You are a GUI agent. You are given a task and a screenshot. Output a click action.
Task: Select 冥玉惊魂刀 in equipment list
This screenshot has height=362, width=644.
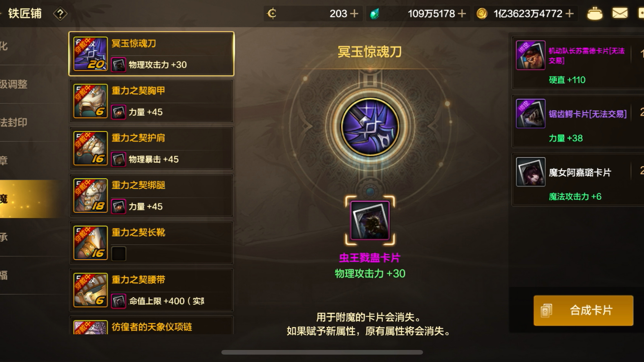152,54
